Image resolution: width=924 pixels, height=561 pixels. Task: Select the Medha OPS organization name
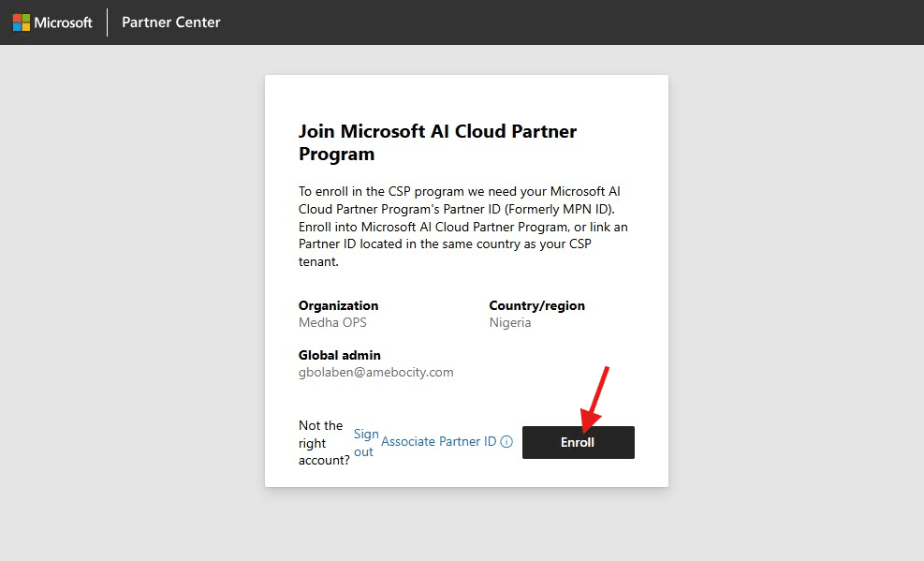332,322
